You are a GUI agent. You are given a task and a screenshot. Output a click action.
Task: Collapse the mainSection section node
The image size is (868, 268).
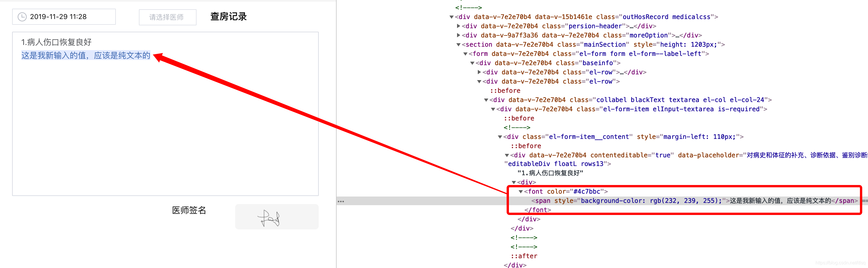[x=458, y=44]
